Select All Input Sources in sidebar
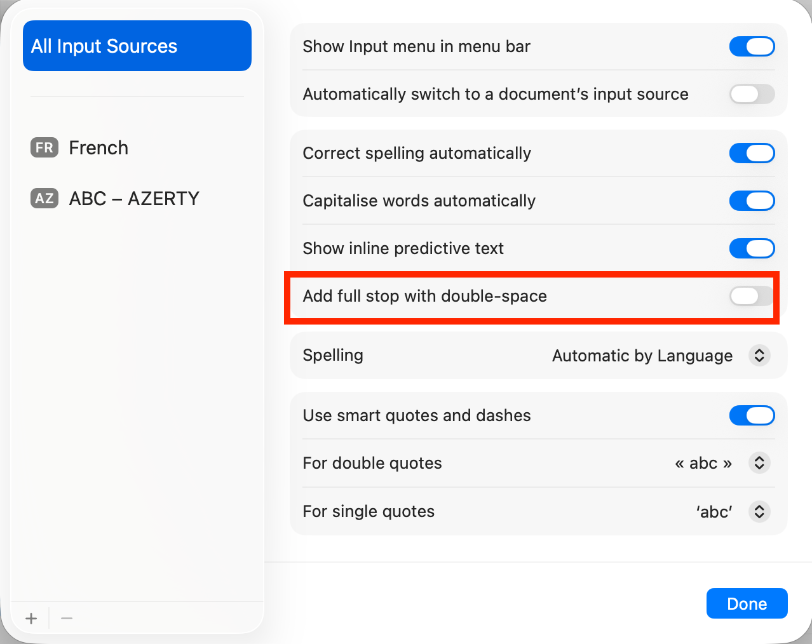Image resolution: width=812 pixels, height=644 pixels. pos(137,46)
